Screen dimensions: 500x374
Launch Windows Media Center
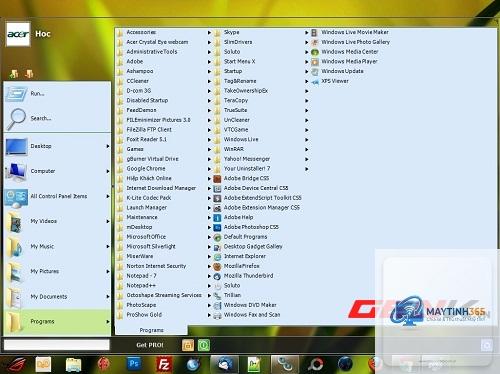(345, 52)
